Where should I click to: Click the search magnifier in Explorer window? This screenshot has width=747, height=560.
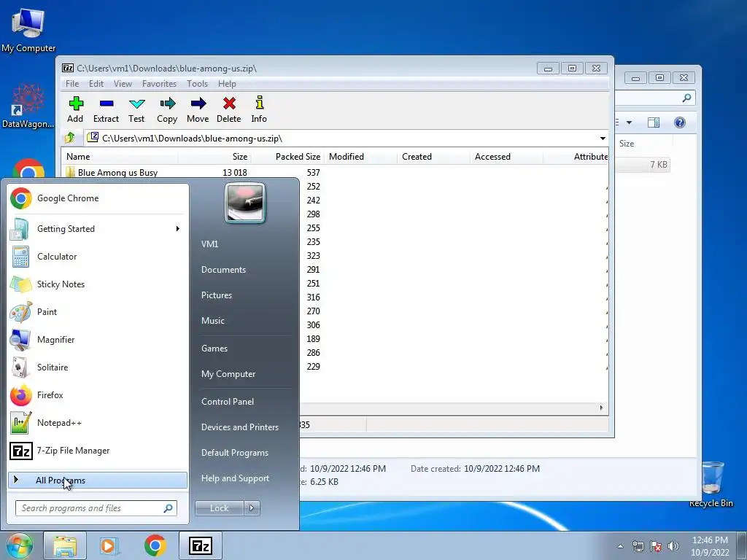[686, 98]
